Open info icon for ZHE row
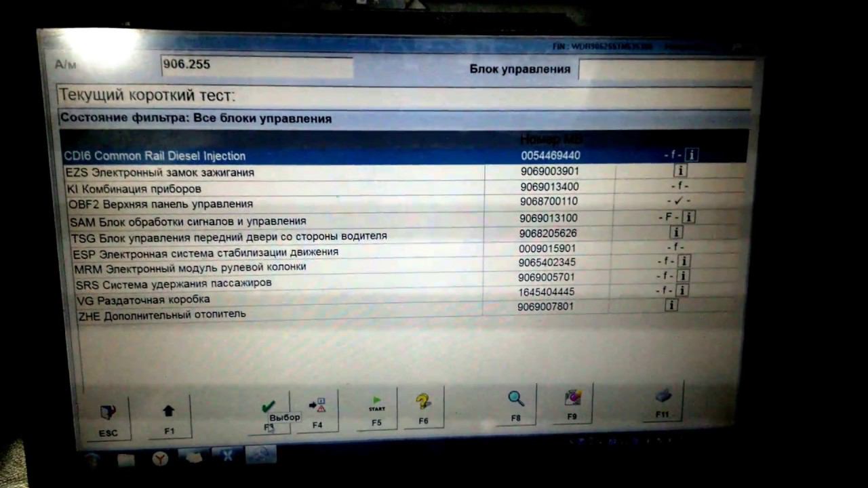 671,305
